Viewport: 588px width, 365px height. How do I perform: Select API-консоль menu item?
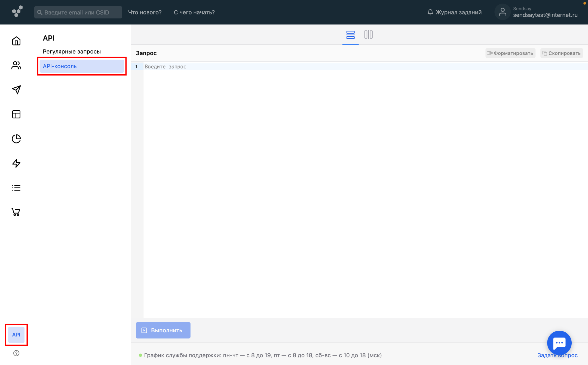(x=82, y=66)
